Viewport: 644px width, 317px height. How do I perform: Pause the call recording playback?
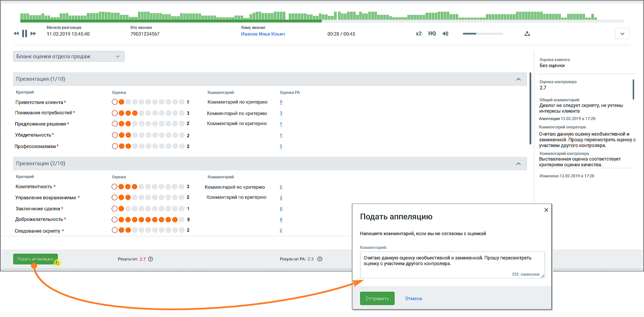pos(25,34)
